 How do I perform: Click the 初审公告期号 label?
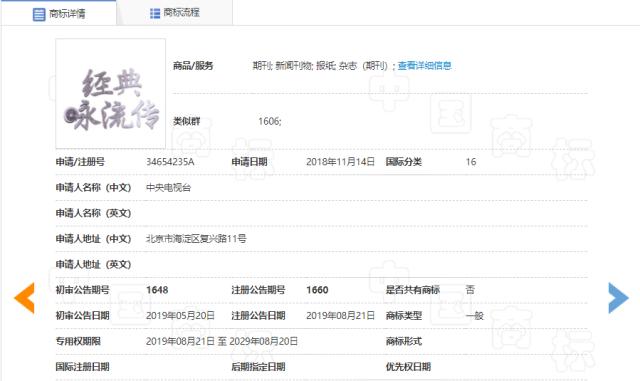coord(82,290)
